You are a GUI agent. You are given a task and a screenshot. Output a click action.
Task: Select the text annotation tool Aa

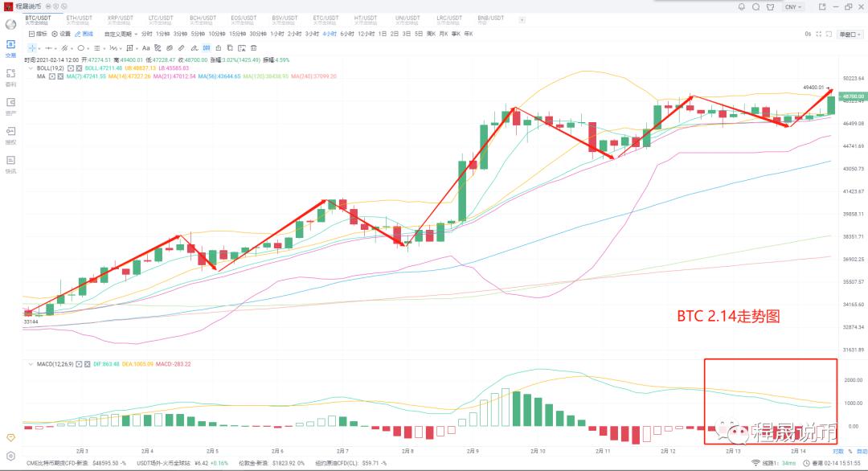145,48
